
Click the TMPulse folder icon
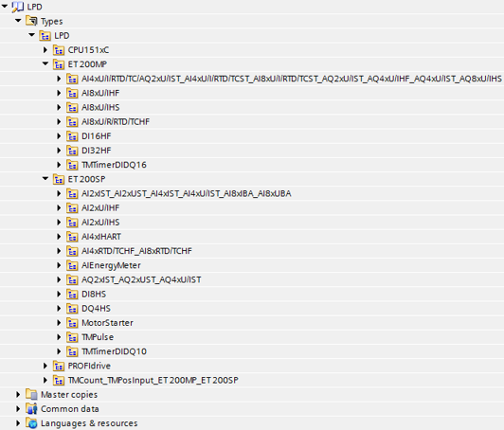click(72, 337)
